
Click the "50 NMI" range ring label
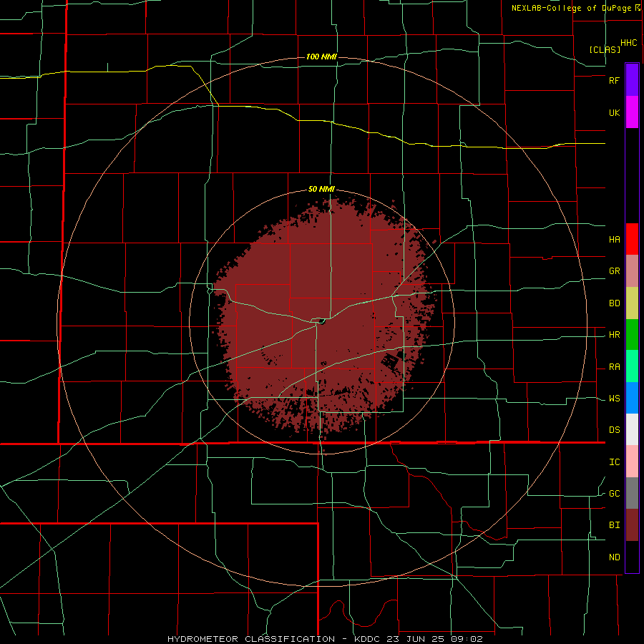pos(321,189)
